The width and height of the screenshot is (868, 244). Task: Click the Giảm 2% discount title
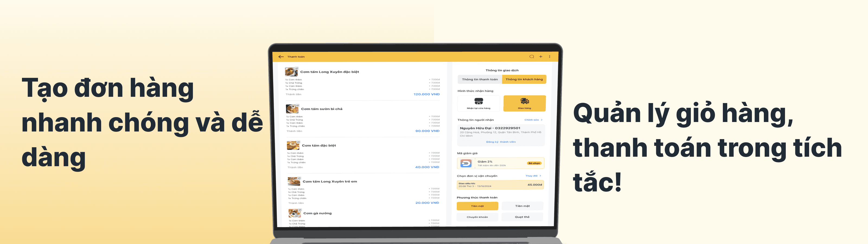coord(485,161)
